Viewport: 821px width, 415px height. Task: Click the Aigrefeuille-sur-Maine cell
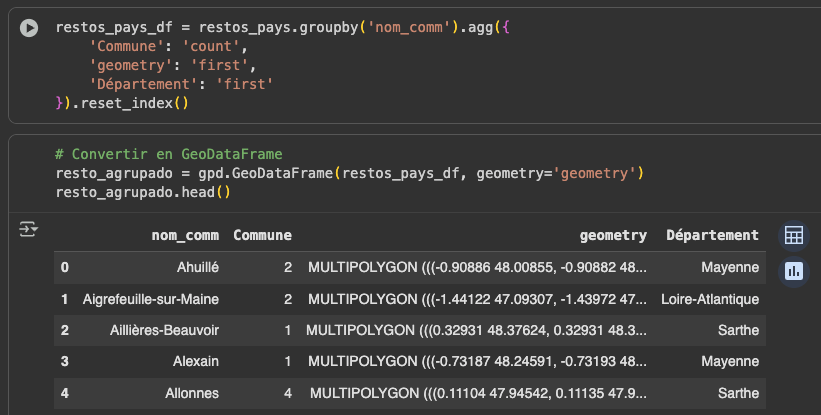click(x=151, y=299)
